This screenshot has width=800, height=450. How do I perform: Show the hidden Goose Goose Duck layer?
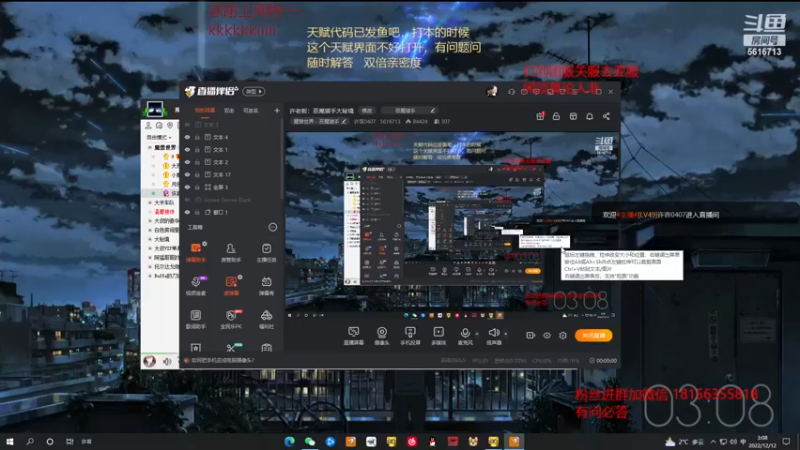click(187, 199)
